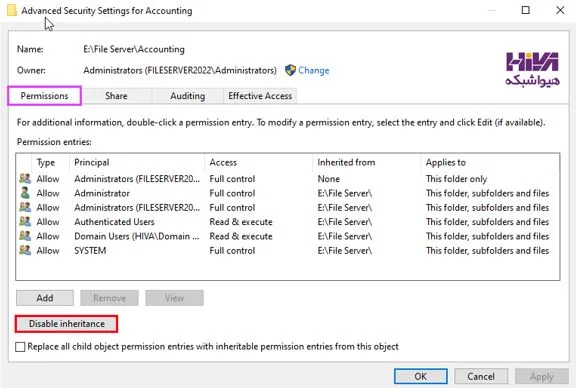Click the group icon of the Authenticated Users entry
576x388 pixels.
tap(25, 222)
